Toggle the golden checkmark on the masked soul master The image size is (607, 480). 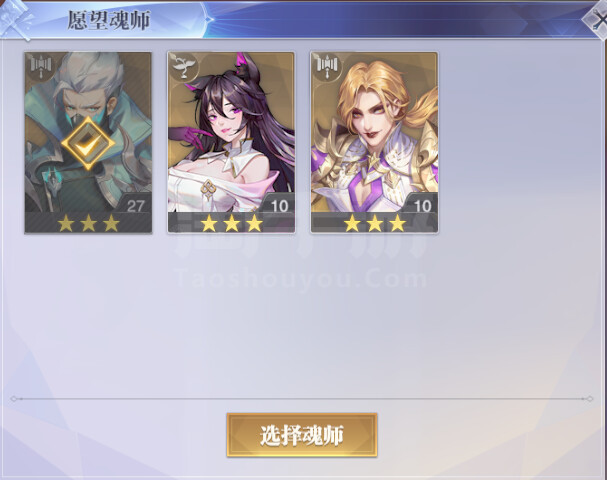point(88,144)
